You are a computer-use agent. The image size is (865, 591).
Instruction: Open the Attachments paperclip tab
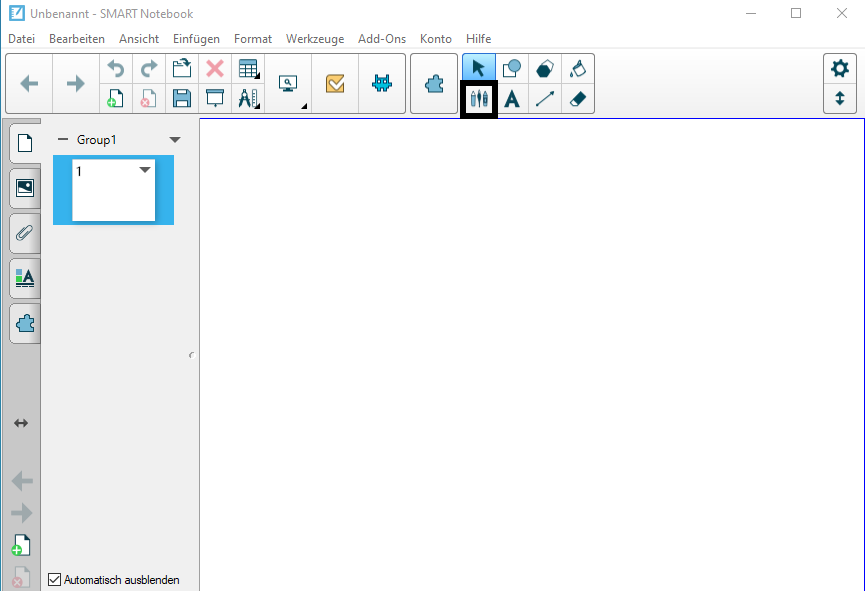[x=25, y=233]
